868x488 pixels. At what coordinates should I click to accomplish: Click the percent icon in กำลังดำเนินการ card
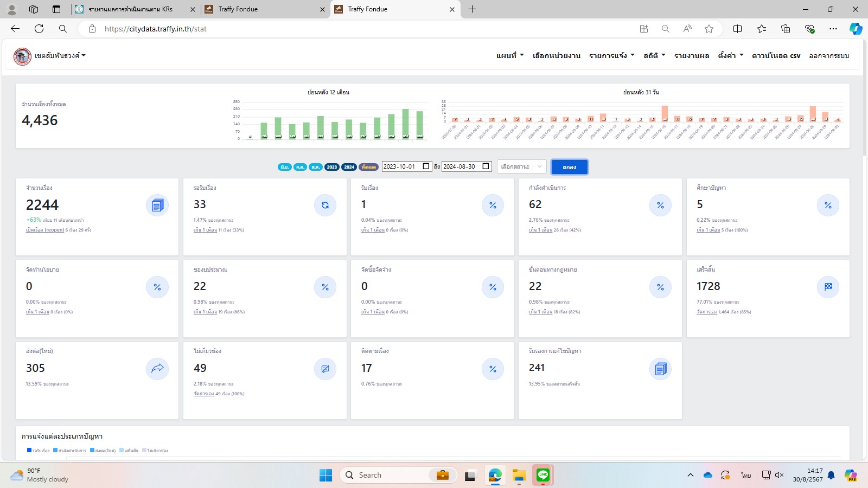click(x=660, y=206)
